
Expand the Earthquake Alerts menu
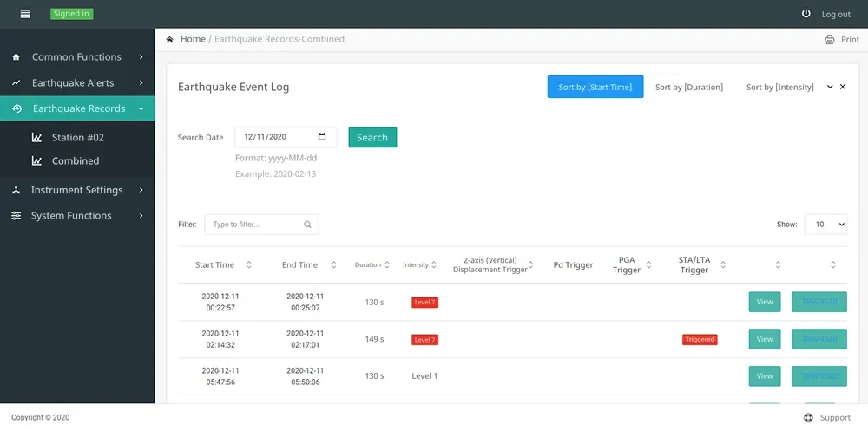(x=141, y=83)
